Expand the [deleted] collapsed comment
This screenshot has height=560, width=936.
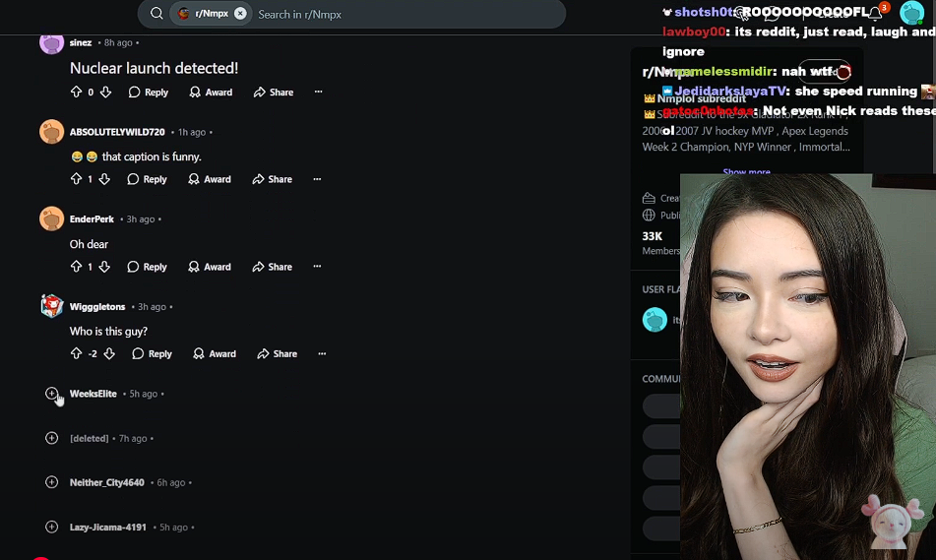(52, 438)
